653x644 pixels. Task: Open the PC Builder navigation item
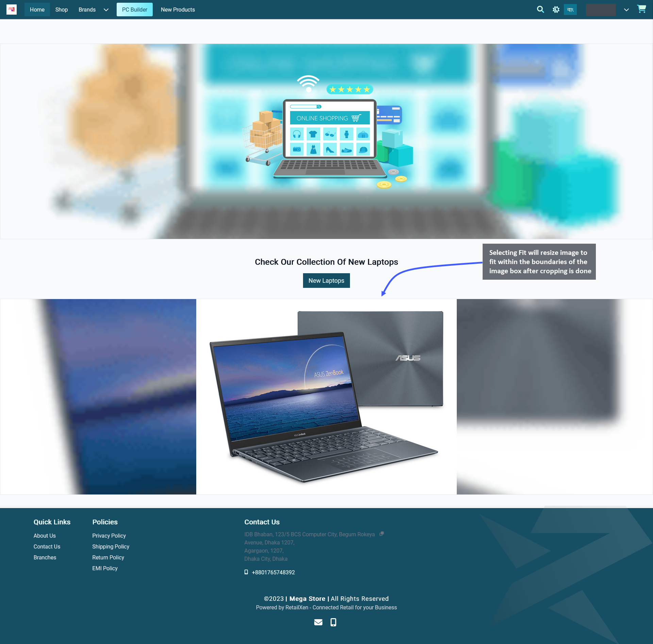134,10
